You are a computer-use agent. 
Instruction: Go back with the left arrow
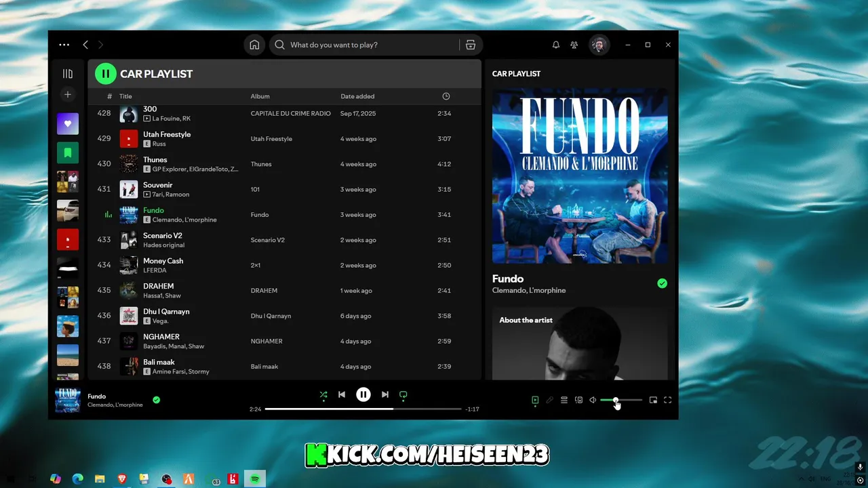pos(85,45)
